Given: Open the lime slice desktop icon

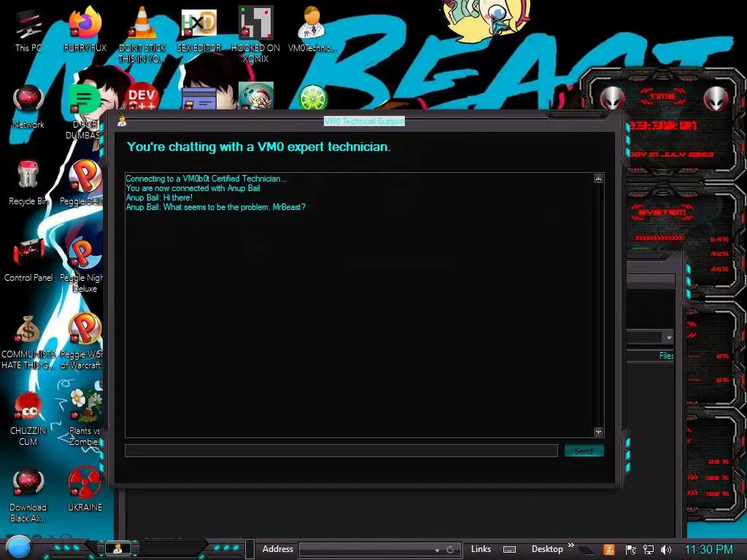Looking at the screenshot, I should click(x=312, y=97).
